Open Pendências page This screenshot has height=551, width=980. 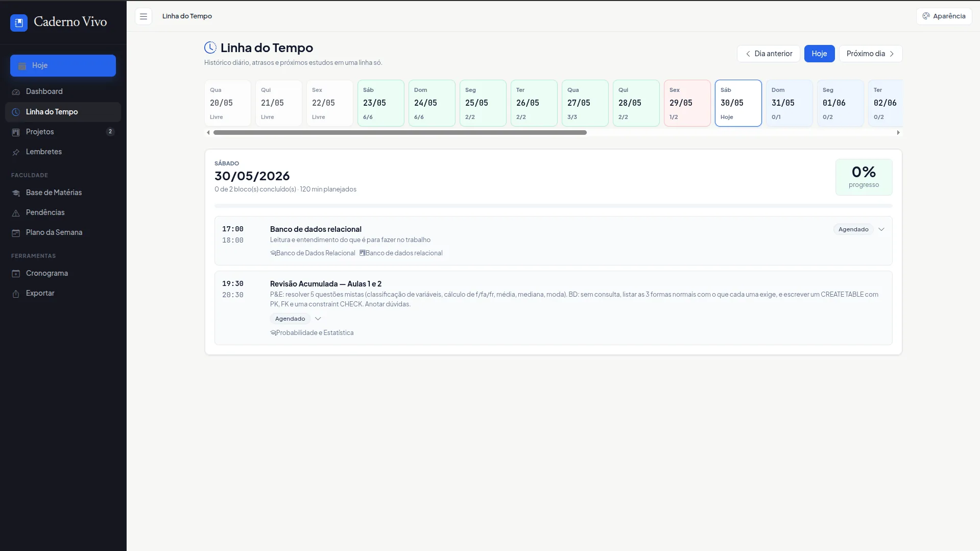click(x=63, y=212)
